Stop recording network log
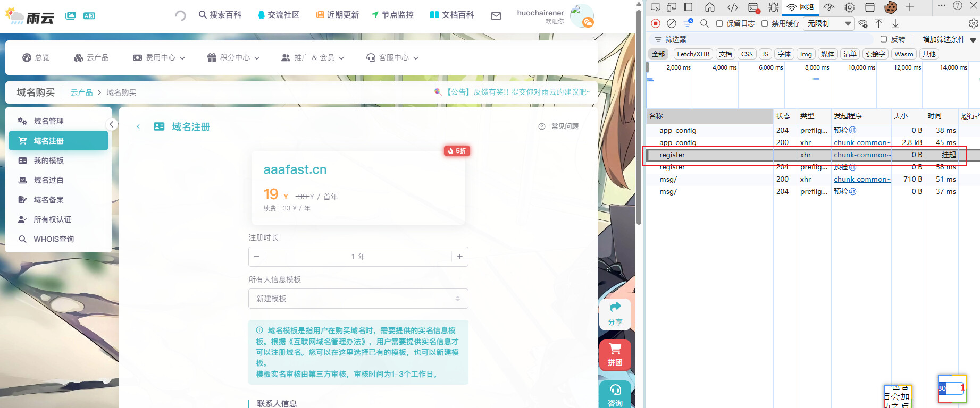The image size is (980, 408). (656, 23)
